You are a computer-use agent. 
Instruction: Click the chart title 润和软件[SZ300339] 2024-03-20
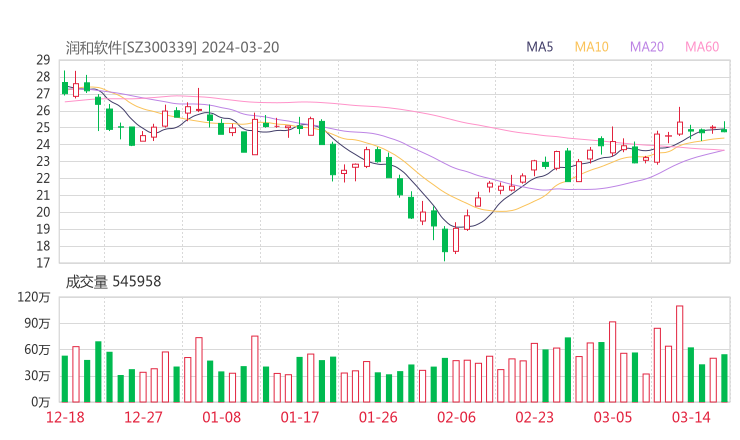click(x=172, y=47)
